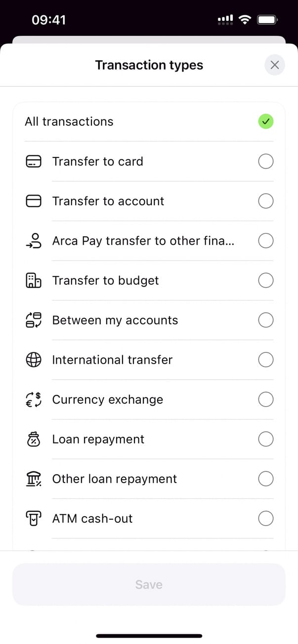Tap the Transfer to budget building icon
This screenshot has height=644, width=298.
(x=33, y=280)
